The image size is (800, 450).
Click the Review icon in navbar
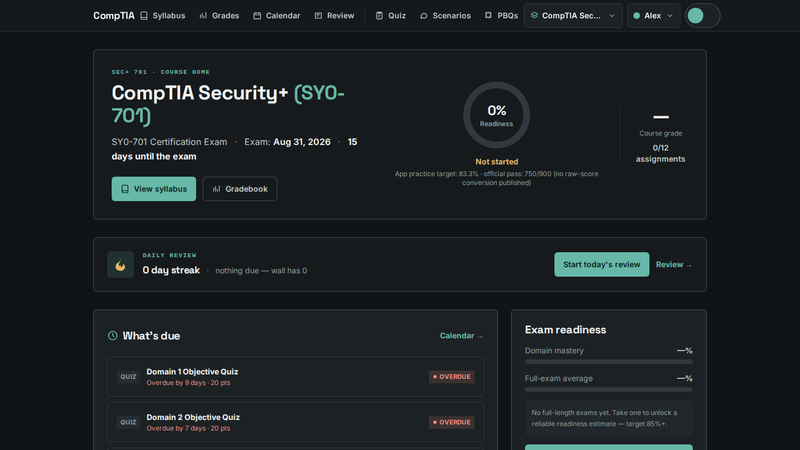[318, 16]
